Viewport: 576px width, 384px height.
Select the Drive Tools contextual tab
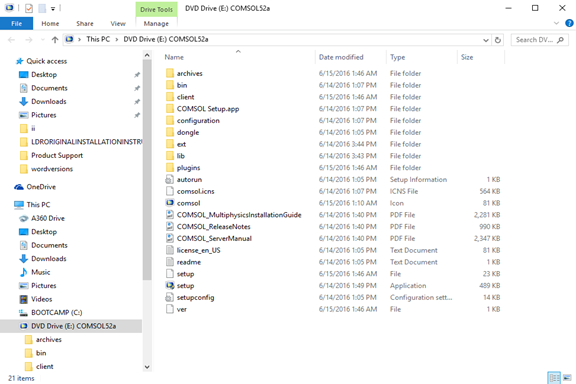tap(156, 10)
